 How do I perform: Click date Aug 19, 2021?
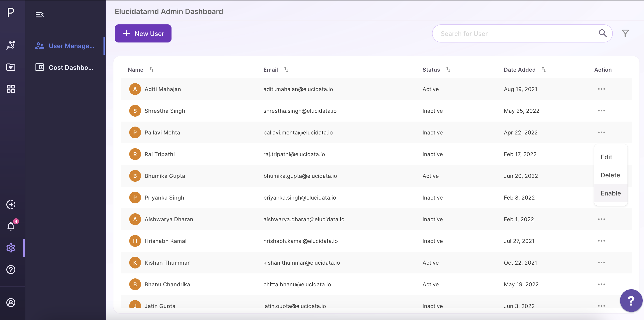[x=520, y=89]
